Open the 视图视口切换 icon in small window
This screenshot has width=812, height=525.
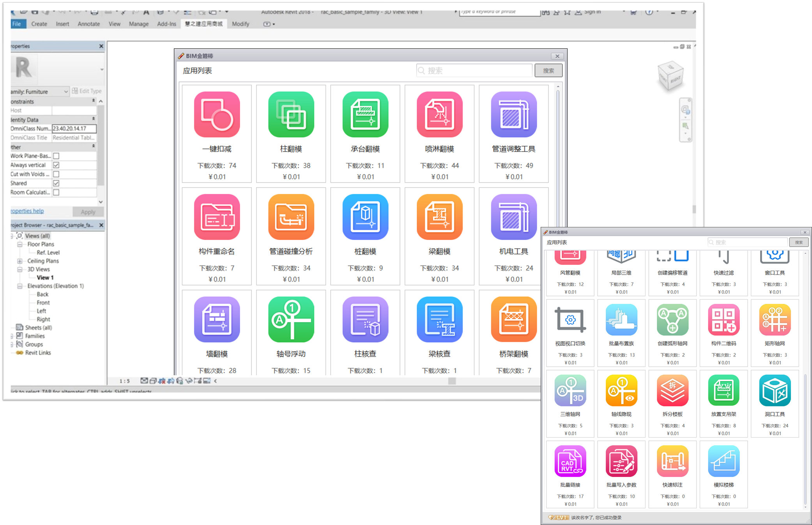tap(570, 320)
